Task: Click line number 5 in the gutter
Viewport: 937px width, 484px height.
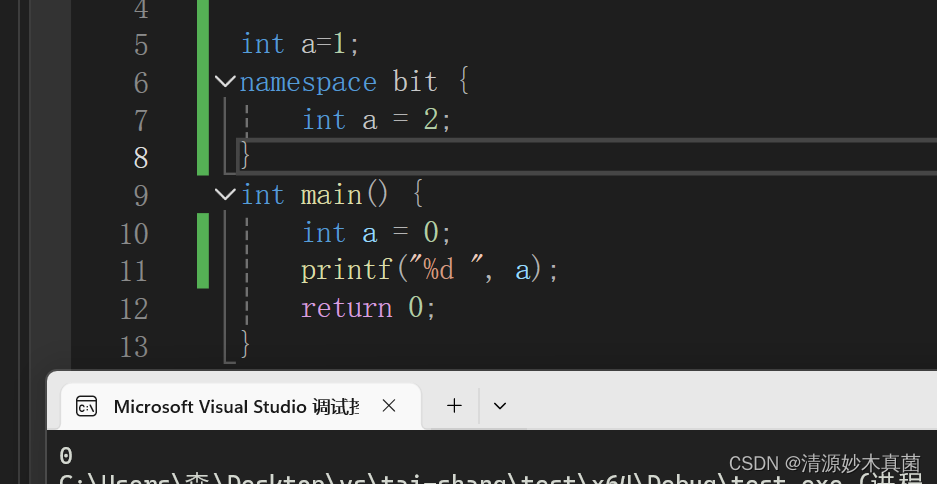Action: click(x=141, y=45)
